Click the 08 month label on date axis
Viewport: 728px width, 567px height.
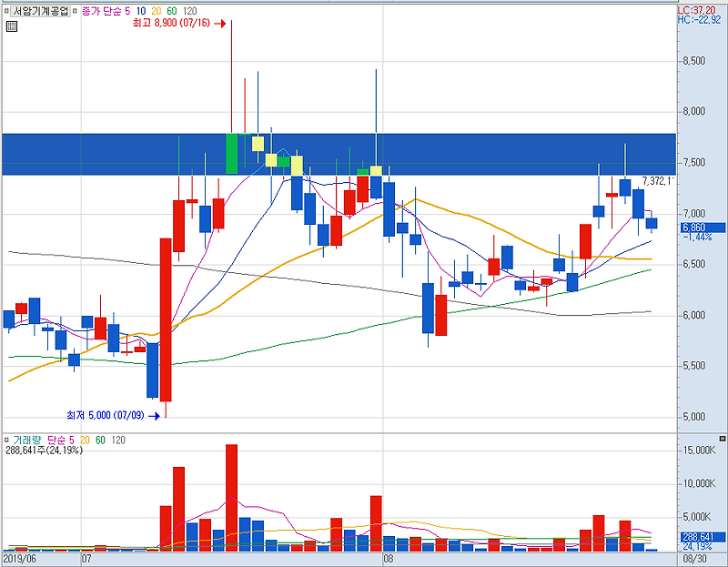[x=389, y=558]
